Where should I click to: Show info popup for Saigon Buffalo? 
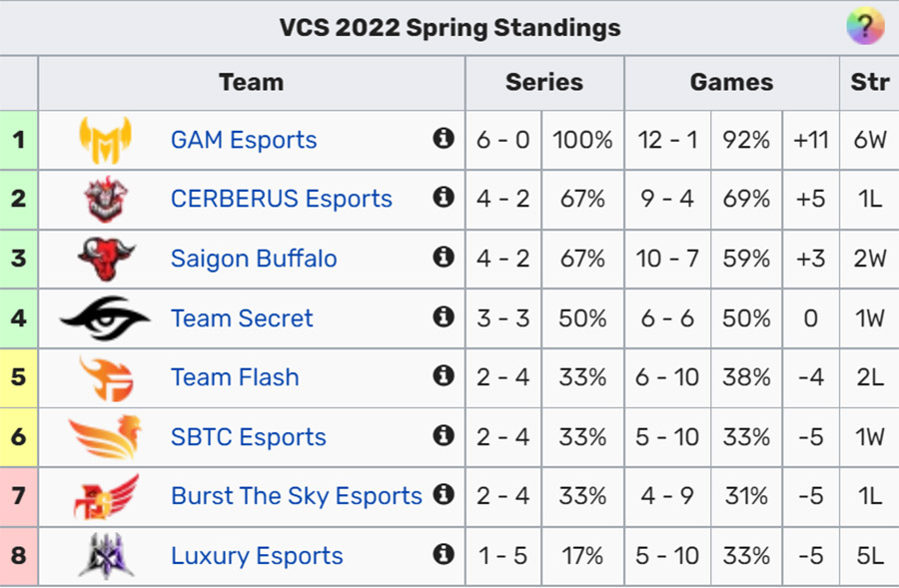[444, 257]
